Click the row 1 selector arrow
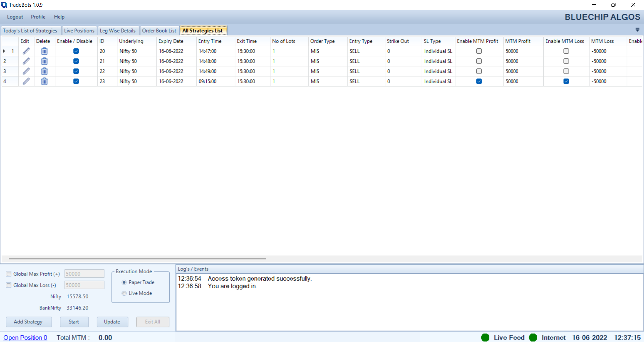Image resolution: width=644 pixels, height=342 pixels. coord(4,51)
